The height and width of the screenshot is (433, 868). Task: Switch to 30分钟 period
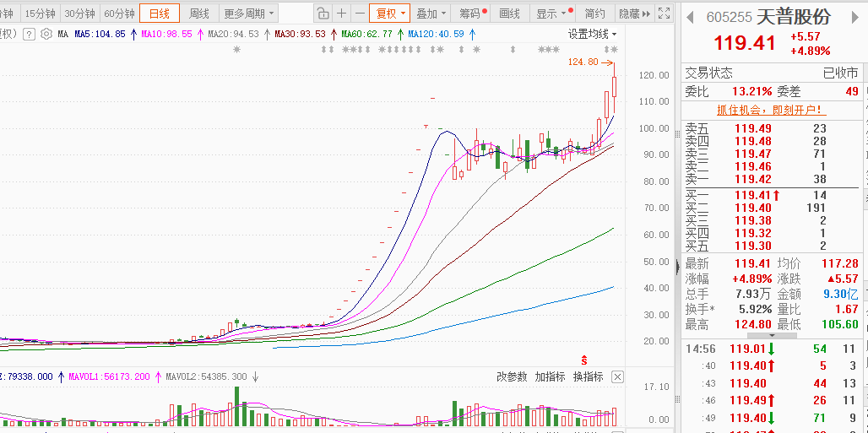79,14
